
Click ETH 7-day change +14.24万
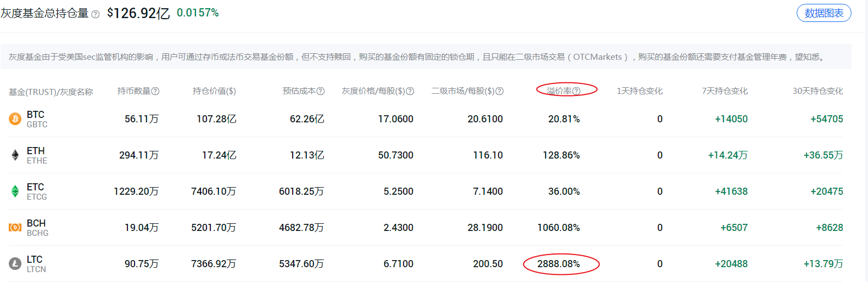point(728,155)
